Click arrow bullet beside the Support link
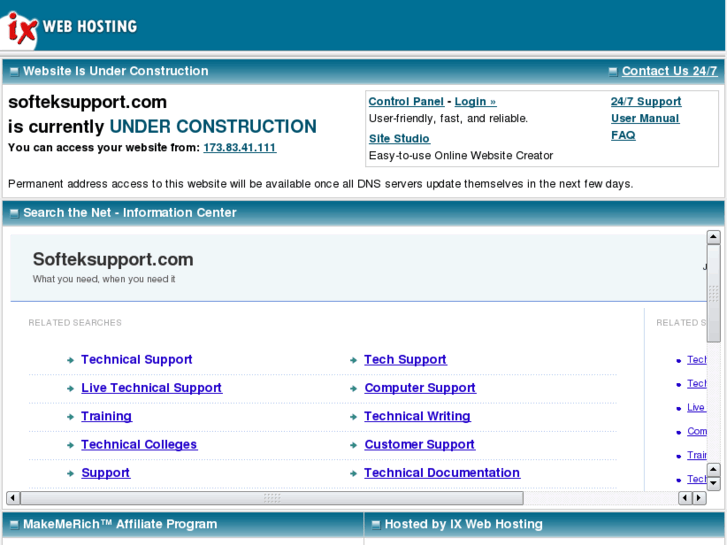The image size is (727, 545). pyautogui.click(x=70, y=474)
